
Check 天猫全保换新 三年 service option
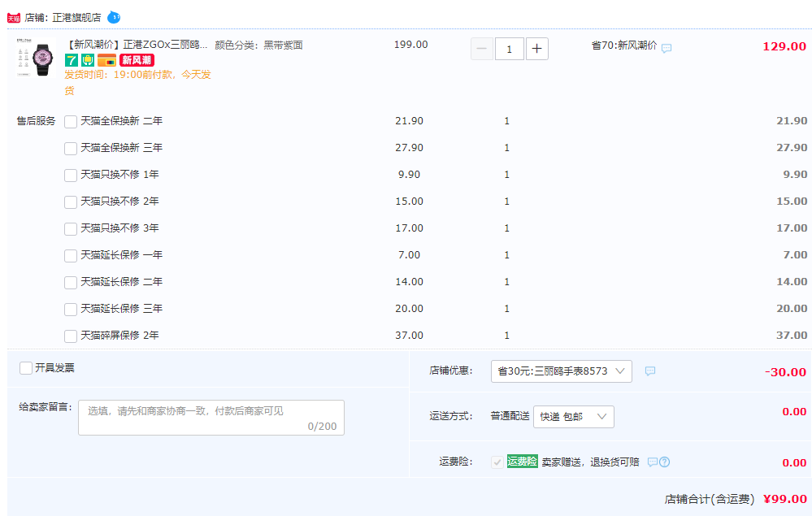tap(71, 149)
